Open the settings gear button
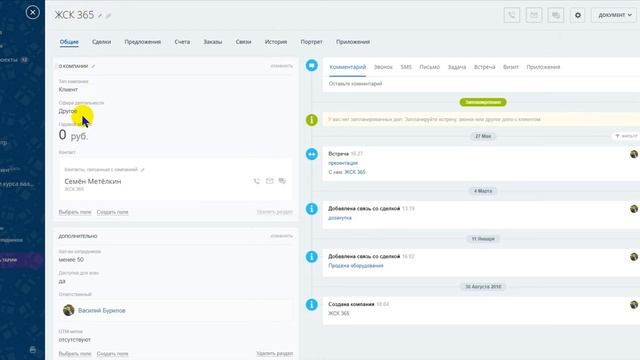This screenshot has width=640, height=360. pos(578,15)
